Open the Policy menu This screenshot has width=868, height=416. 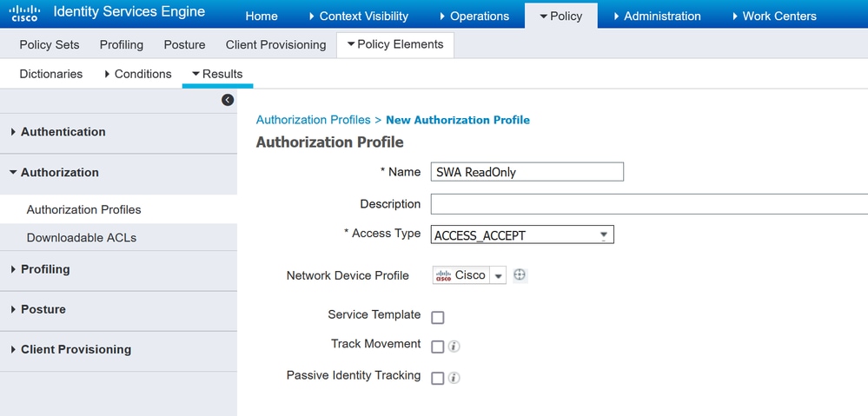560,16
